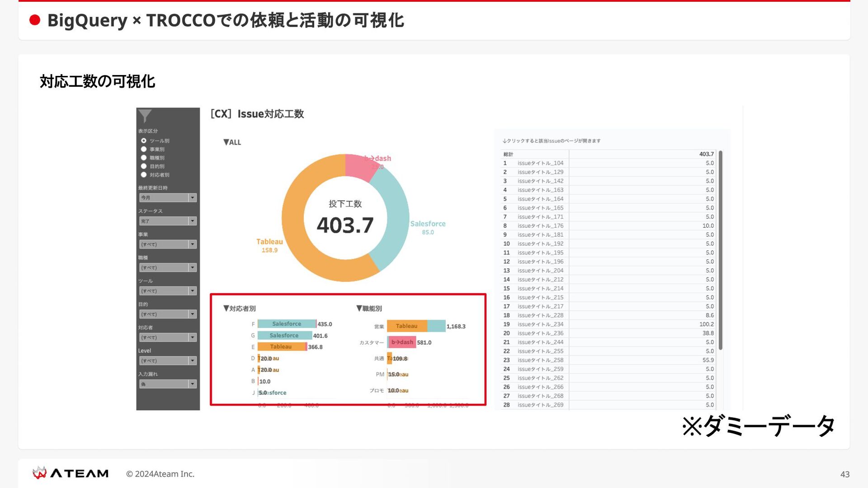
Task: Click the Salesforce 85.0 donut label
Action: tap(428, 228)
